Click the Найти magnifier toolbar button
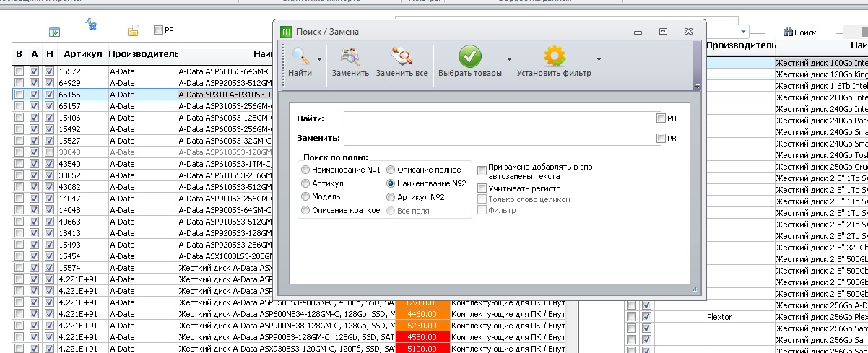This screenshot has width=868, height=353. 300,61
